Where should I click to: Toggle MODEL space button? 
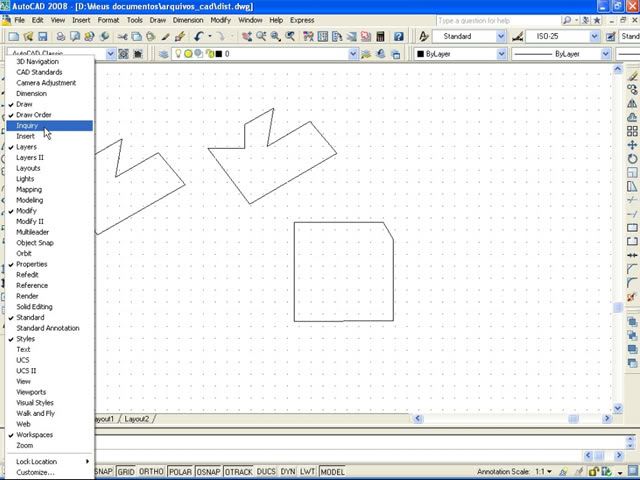[x=332, y=472]
